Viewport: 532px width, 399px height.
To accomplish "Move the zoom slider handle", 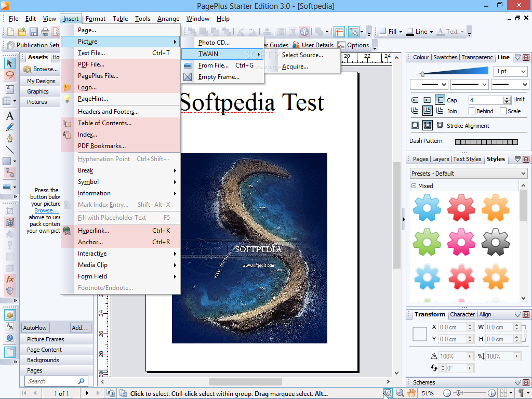I will point(459,393).
